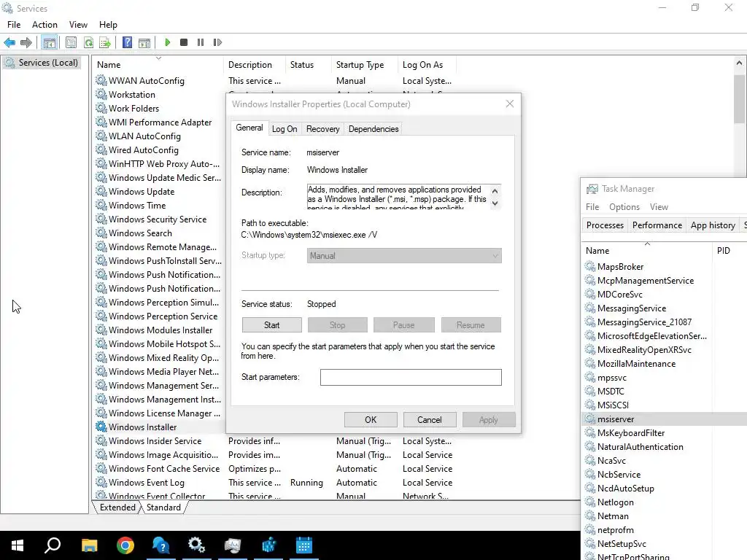This screenshot has height=560, width=747.
Task: Open the taskbar Search magnifier icon
Action: [53, 545]
